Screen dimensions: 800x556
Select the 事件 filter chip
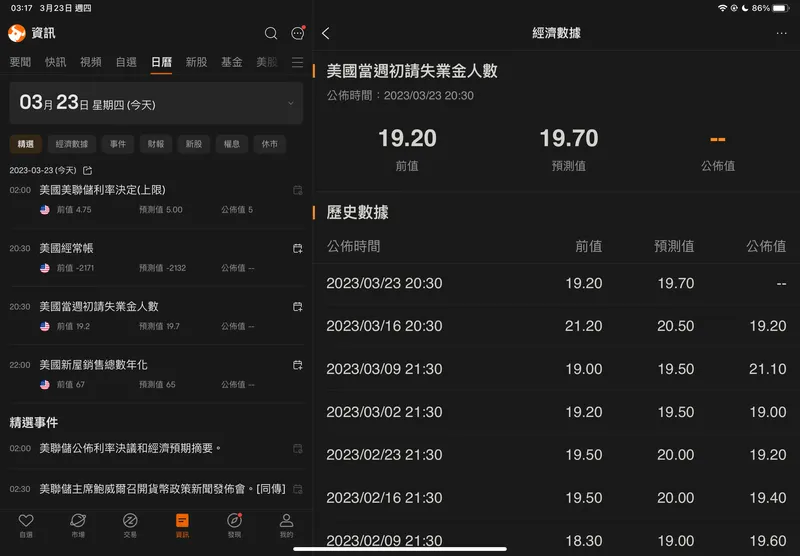click(118, 144)
